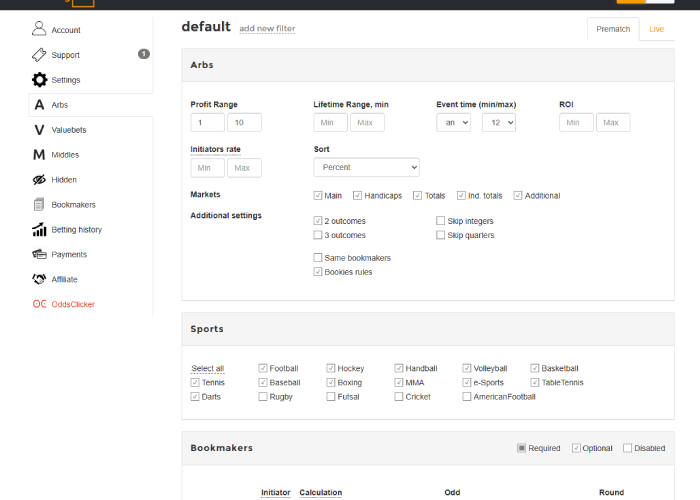
Task: Click the Middles M icon
Action: [x=39, y=155]
